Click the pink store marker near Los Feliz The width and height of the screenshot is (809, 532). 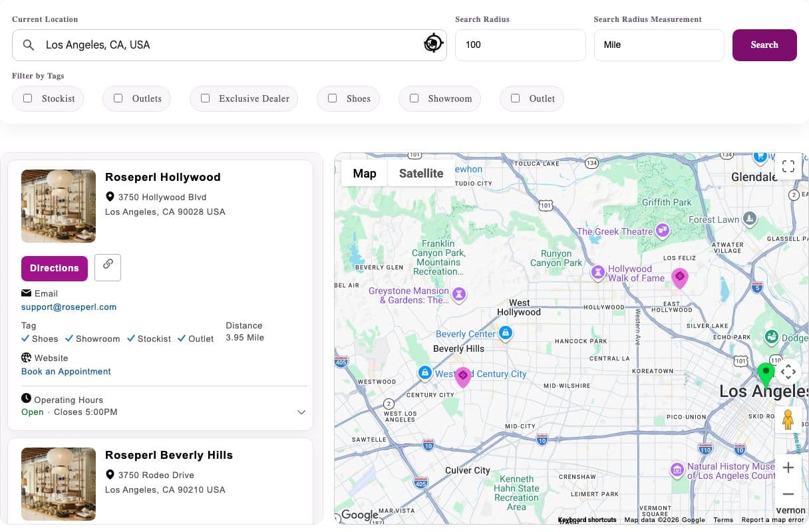(679, 277)
